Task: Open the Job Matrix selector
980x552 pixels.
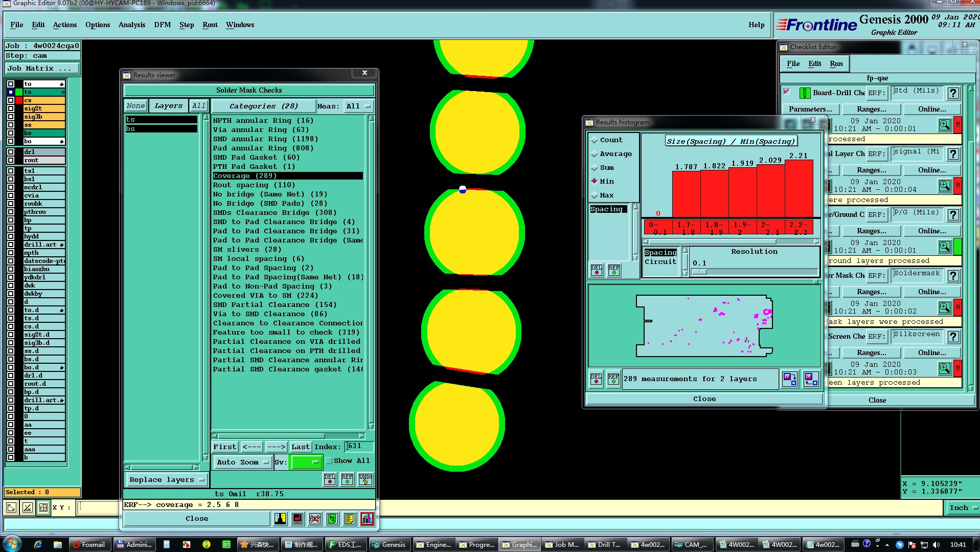Action: click(43, 69)
